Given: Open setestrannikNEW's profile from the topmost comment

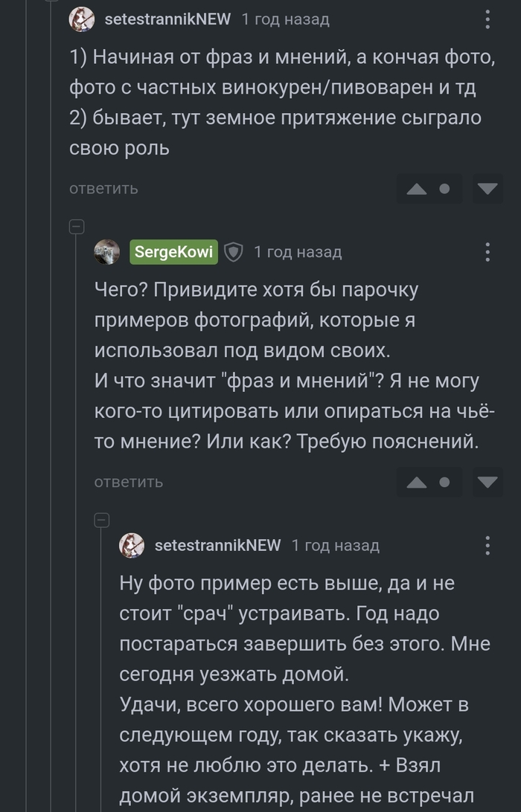Looking at the screenshot, I should coord(167,19).
